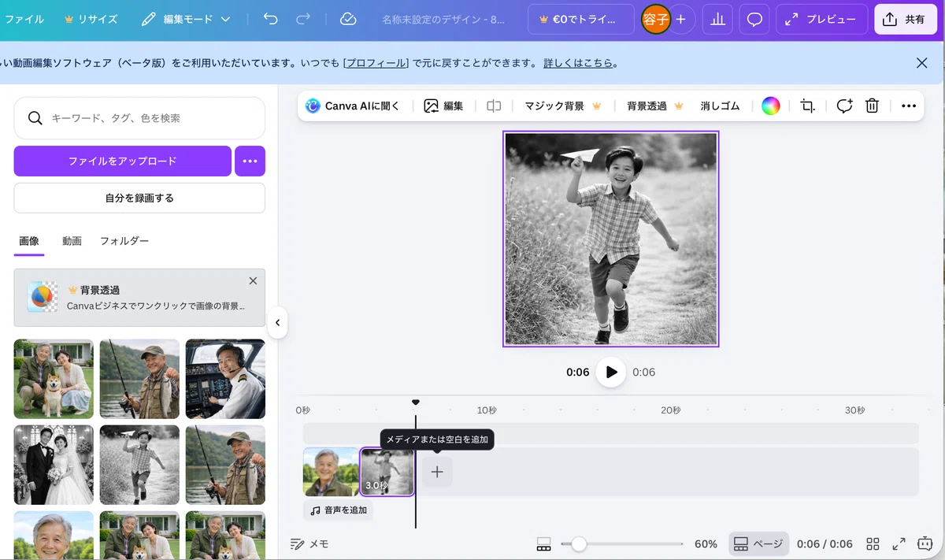Open the toolbar three-dot more menu
The width and height of the screenshot is (945, 560).
[x=909, y=106]
